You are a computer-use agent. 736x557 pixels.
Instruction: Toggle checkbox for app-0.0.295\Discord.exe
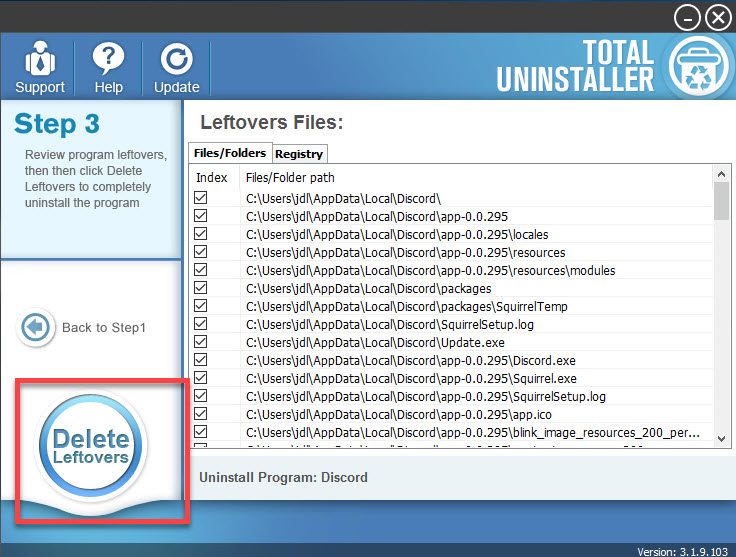click(200, 360)
